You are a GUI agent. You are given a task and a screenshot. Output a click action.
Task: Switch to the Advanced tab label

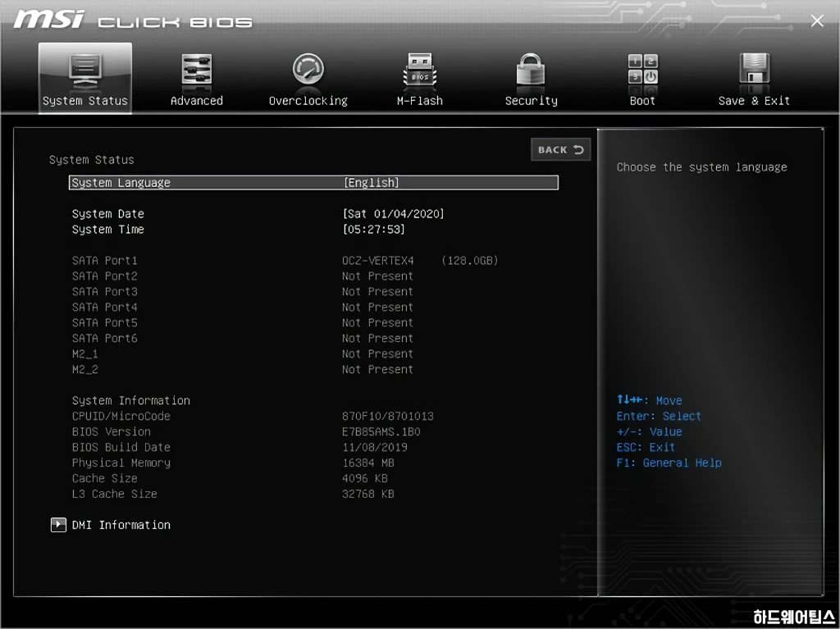point(197,101)
